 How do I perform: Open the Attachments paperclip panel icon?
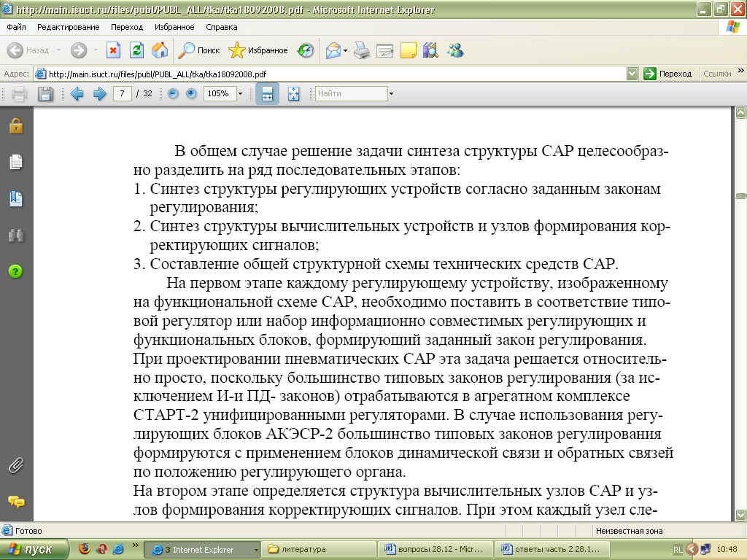click(16, 465)
